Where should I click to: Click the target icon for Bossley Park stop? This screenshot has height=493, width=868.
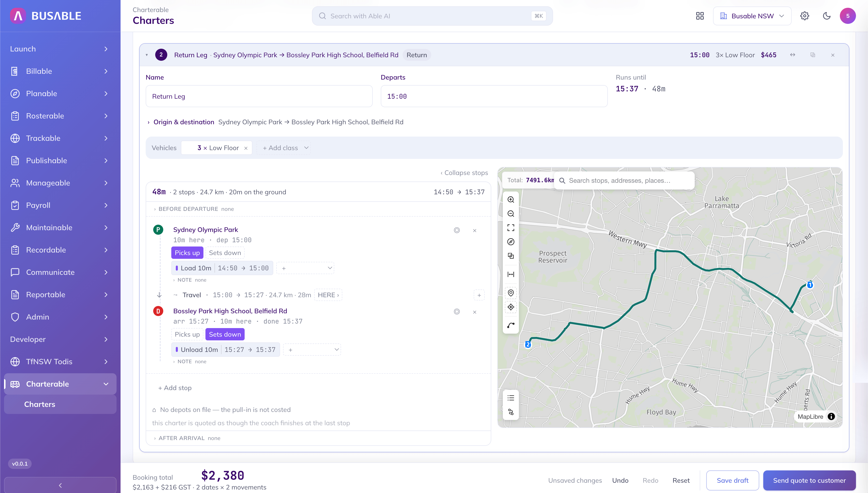click(x=457, y=312)
